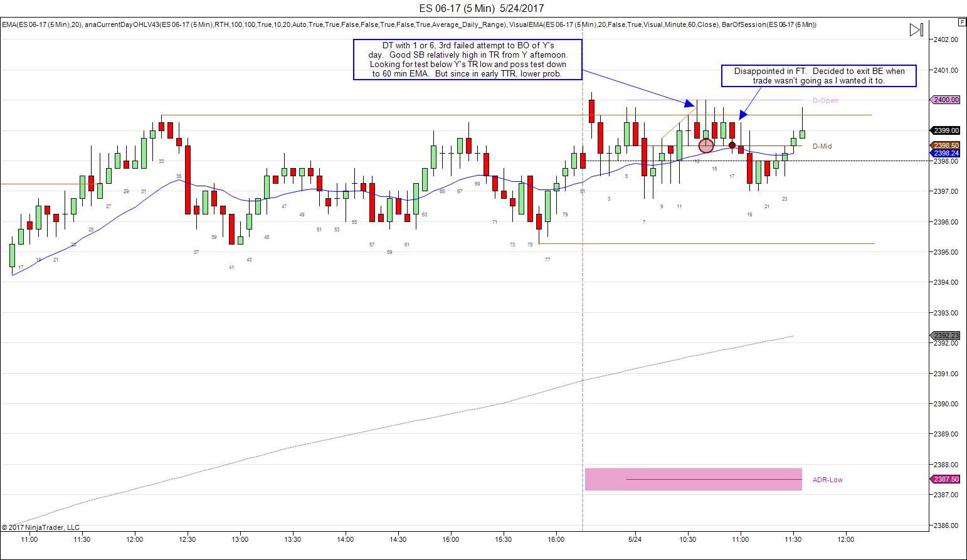This screenshot has width=967, height=560.
Task: Click the ADR-Low label
Action: tap(827, 480)
